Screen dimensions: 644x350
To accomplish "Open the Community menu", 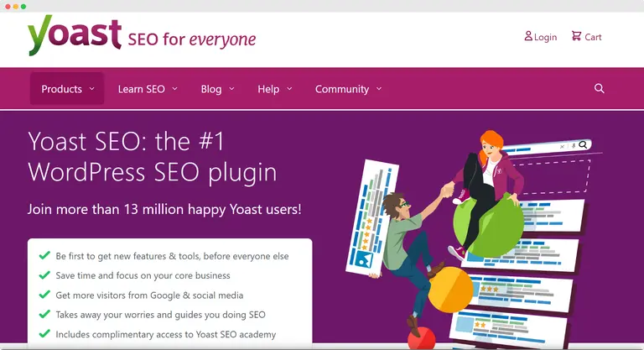I will point(348,89).
